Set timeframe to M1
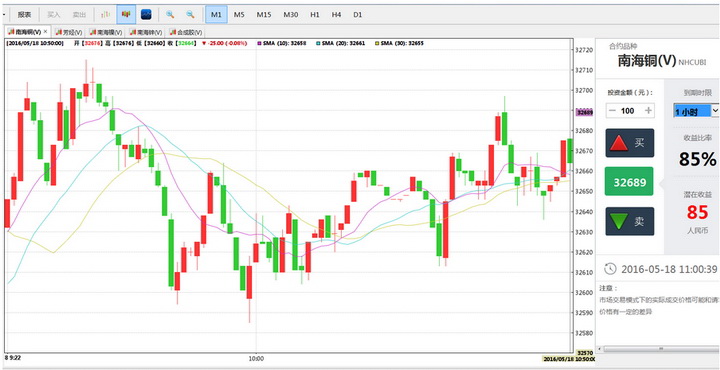Image resolution: width=720 pixels, height=370 pixels. 216,15
